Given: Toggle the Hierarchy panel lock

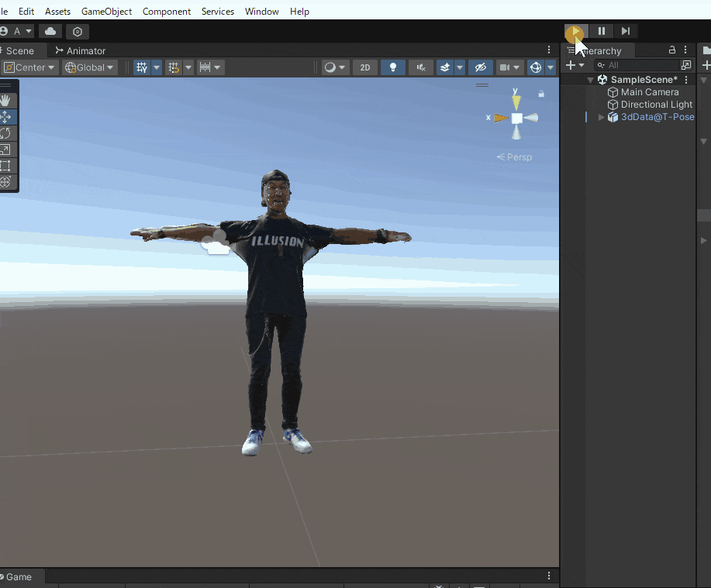Looking at the screenshot, I should (x=672, y=50).
